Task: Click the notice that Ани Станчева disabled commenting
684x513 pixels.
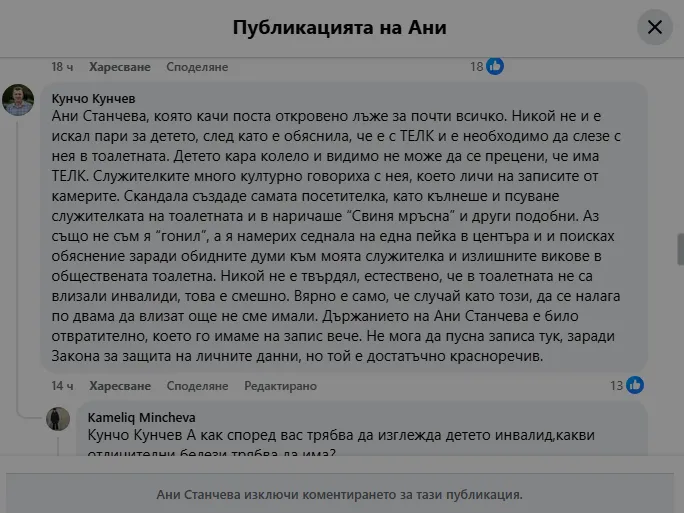Action: 340,494
